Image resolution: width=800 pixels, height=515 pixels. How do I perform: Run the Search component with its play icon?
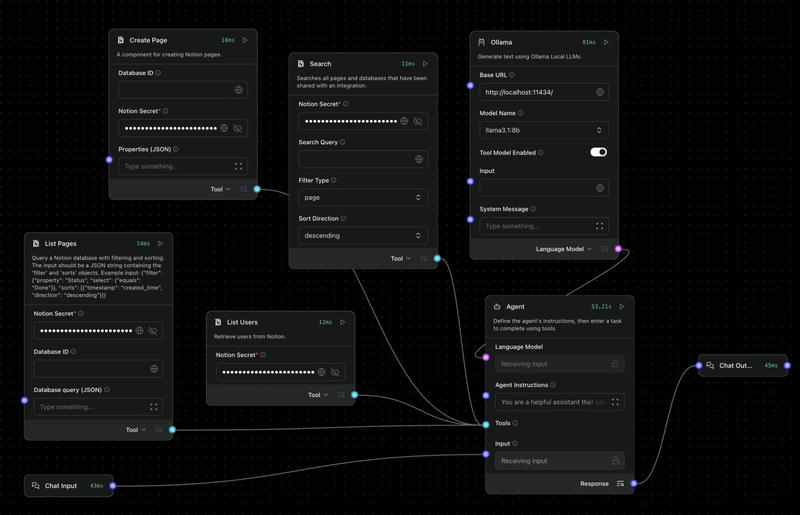(425, 64)
